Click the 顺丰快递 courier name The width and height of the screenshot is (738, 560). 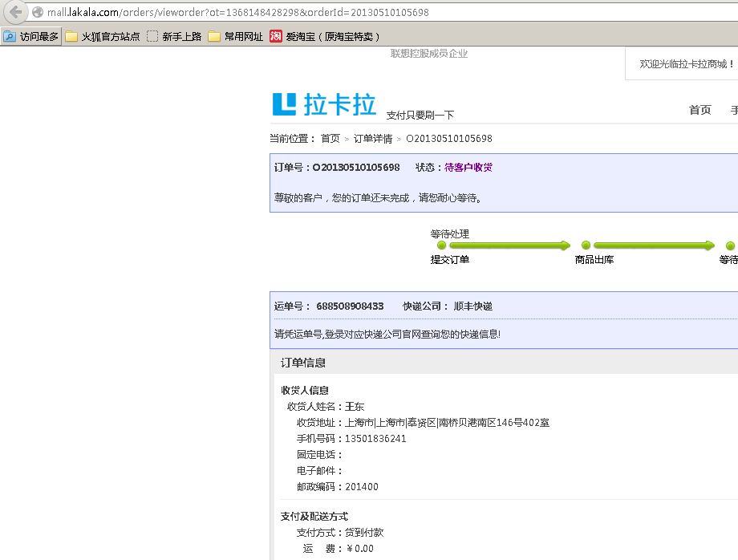pyautogui.click(x=472, y=306)
